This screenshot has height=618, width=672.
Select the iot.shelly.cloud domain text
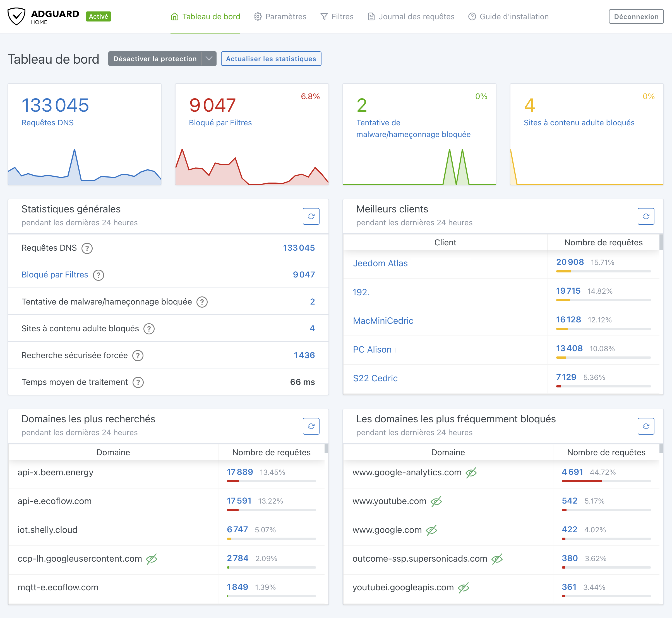pyautogui.click(x=47, y=530)
